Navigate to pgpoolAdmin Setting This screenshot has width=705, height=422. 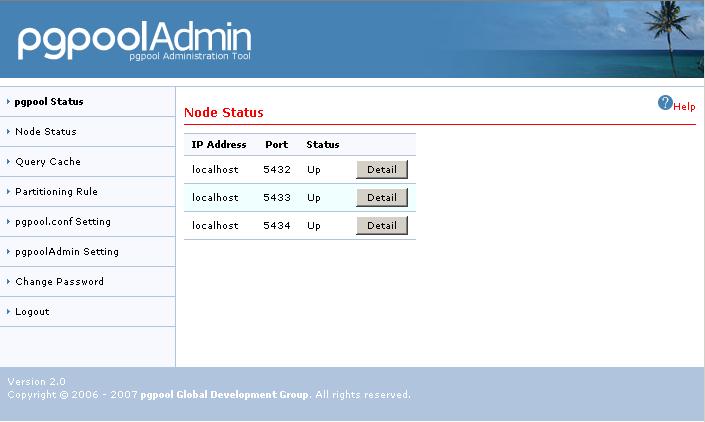click(x=67, y=252)
